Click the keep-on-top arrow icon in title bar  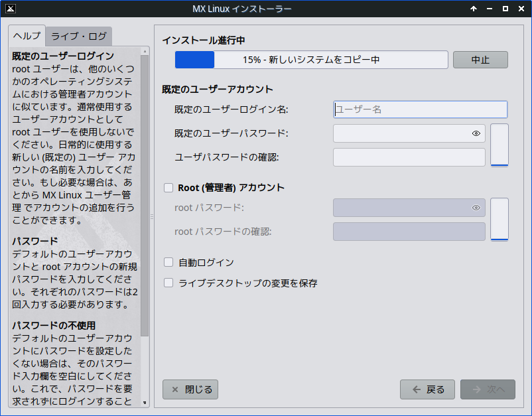pyautogui.click(x=474, y=9)
